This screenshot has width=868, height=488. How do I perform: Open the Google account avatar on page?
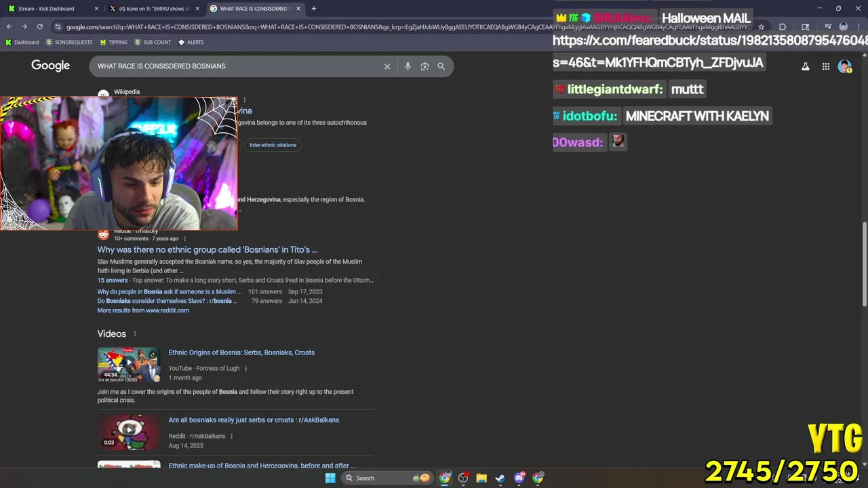[844, 66]
